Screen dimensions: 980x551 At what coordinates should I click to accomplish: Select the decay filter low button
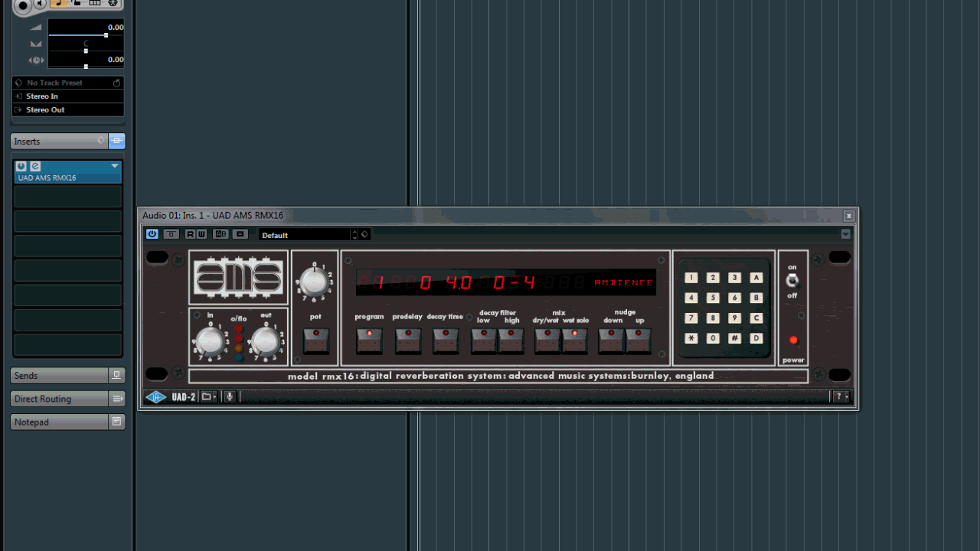[x=484, y=341]
